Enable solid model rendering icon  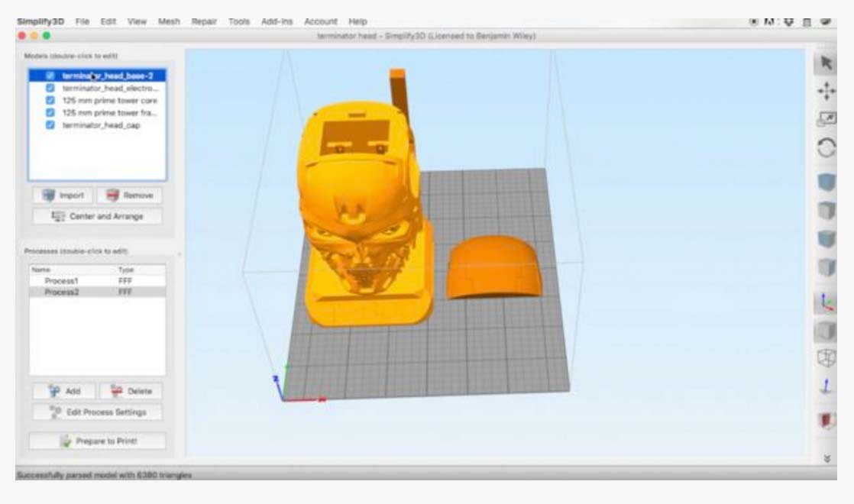pos(826,331)
